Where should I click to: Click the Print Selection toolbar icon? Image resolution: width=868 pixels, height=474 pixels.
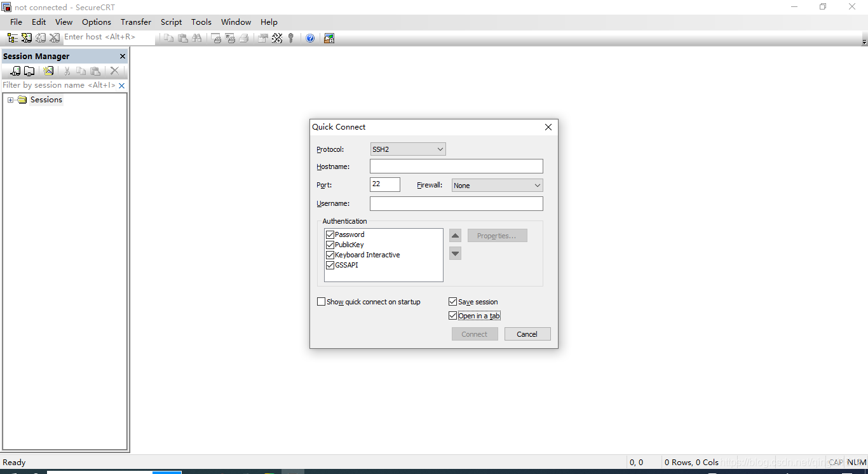coord(230,38)
